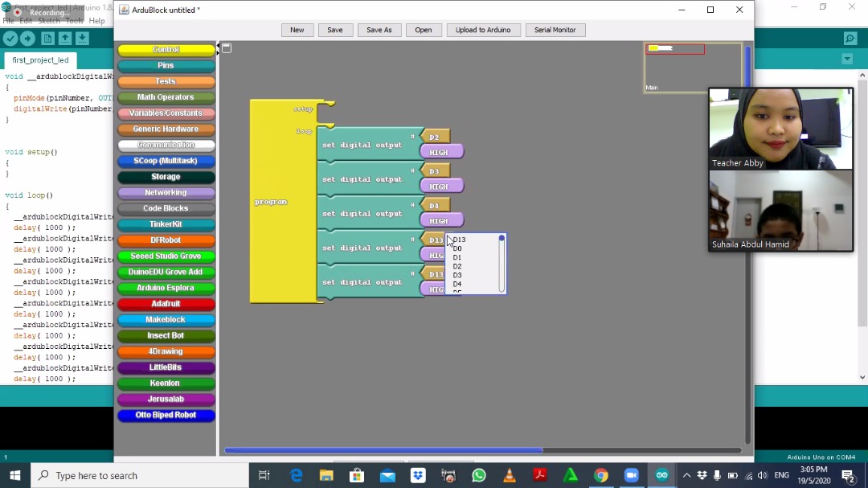This screenshot has height=488, width=868.
Task: Open the Math Operators block category
Action: (x=166, y=97)
